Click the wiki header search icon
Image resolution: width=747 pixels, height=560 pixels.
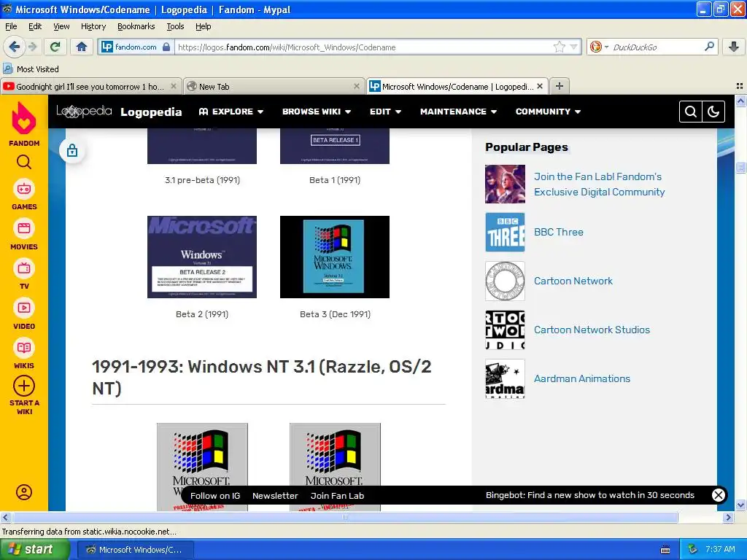(x=691, y=112)
